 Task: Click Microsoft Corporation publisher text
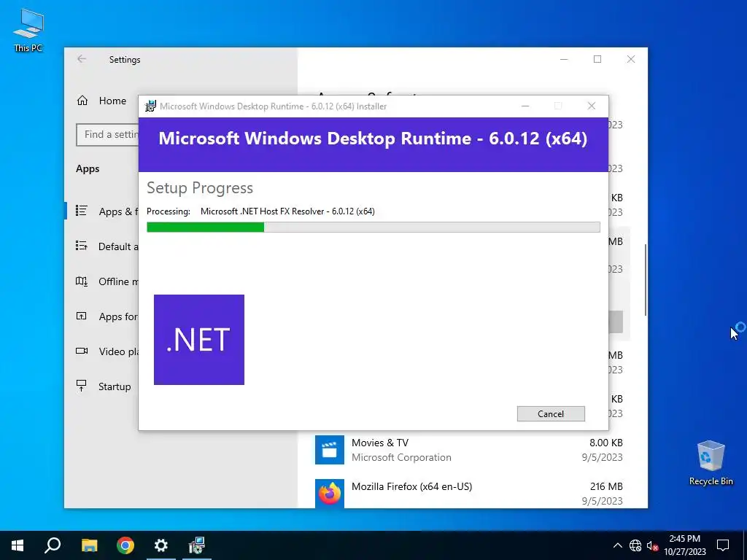coord(401,458)
